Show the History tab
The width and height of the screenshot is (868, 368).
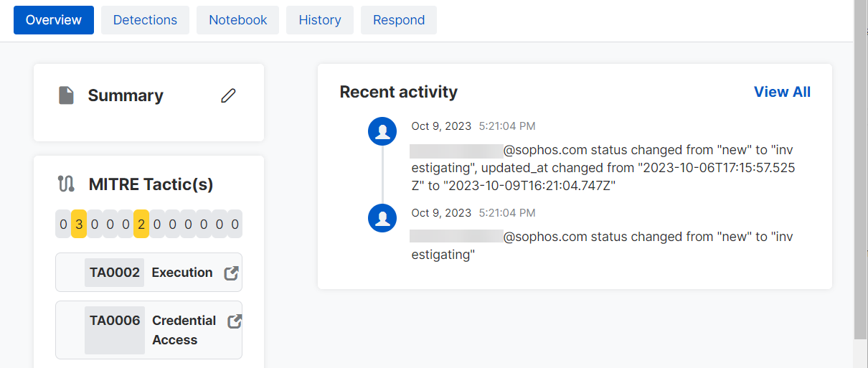pyautogui.click(x=319, y=20)
